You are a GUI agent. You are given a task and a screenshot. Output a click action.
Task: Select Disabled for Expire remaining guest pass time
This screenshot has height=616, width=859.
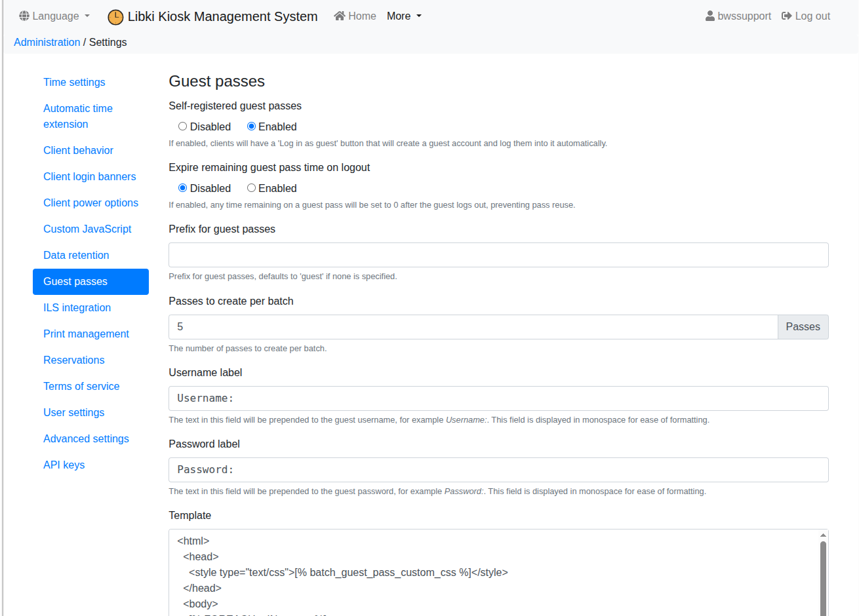click(x=183, y=188)
